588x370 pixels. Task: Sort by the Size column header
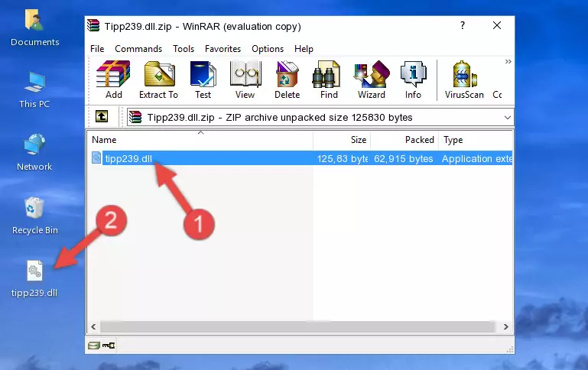342,140
